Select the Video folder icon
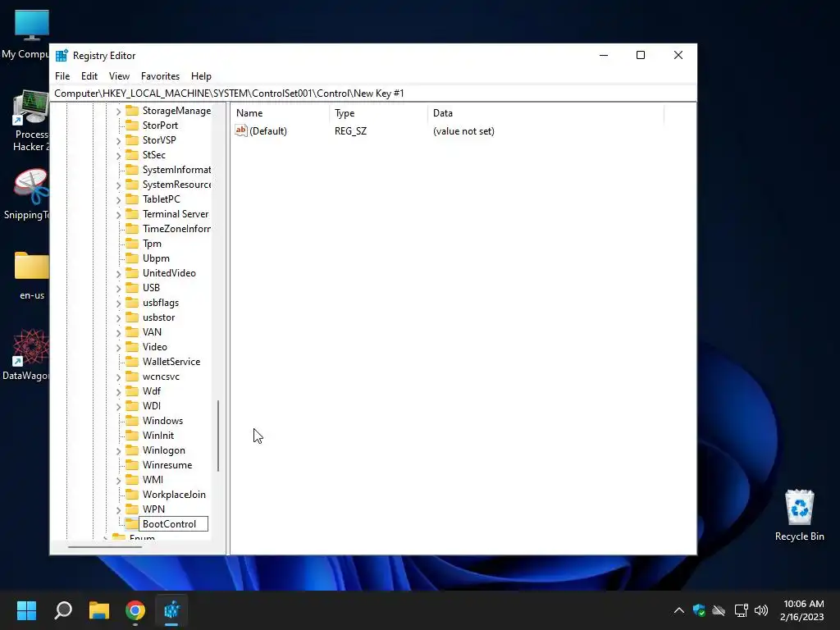This screenshot has height=630, width=840. coord(132,347)
